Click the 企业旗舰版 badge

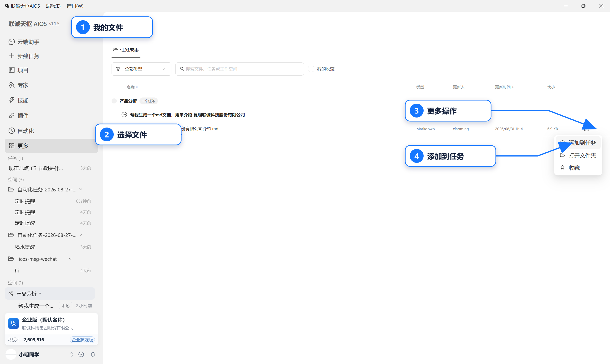pos(82,340)
